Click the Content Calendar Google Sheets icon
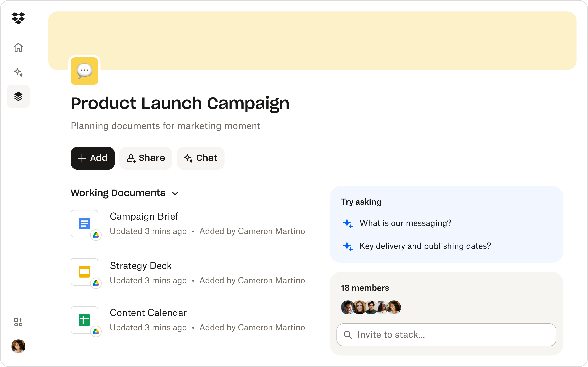588x367 pixels. 84,320
